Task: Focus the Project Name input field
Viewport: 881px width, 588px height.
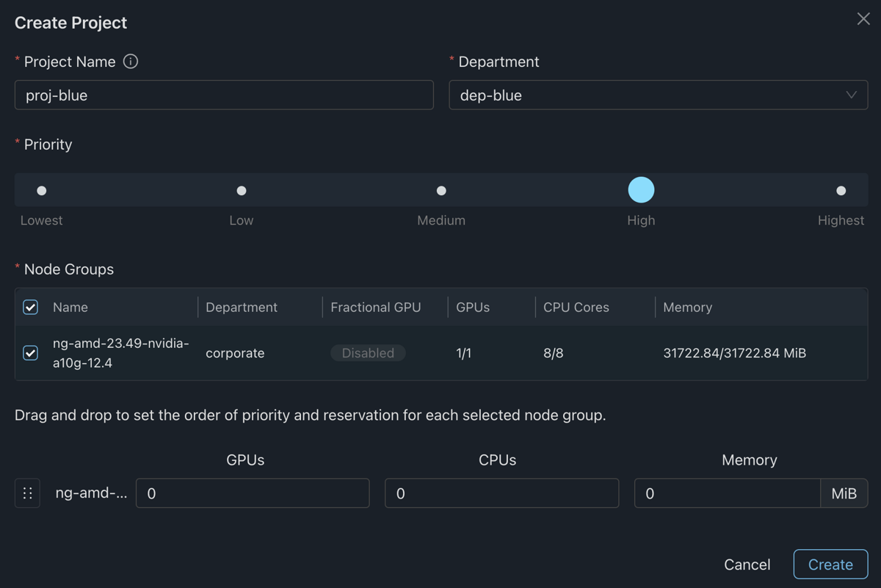Action: [224, 95]
